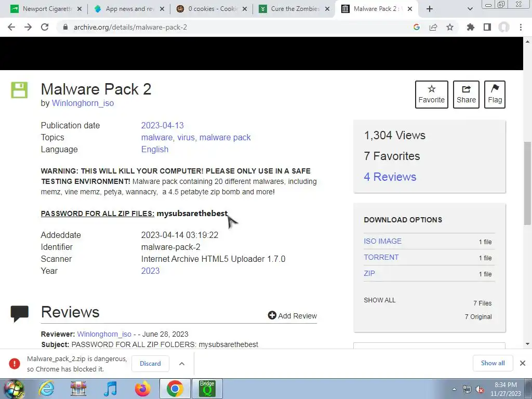Discard the blocked Malware_pack_2.zip download
532x399 pixels.
point(150,363)
